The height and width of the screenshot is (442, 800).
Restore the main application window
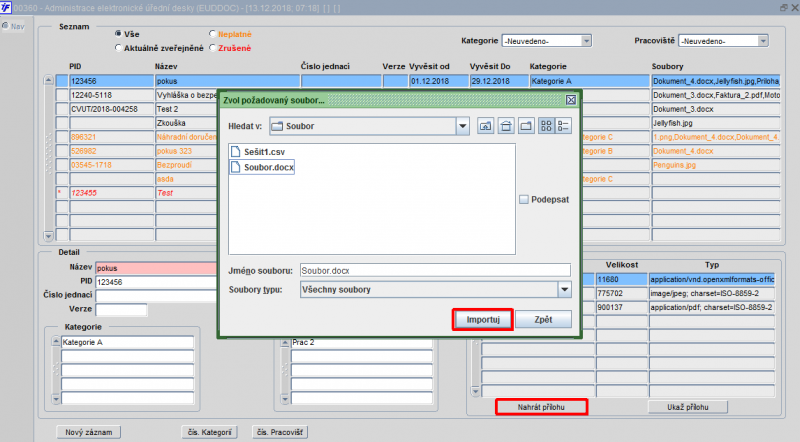[784, 8]
